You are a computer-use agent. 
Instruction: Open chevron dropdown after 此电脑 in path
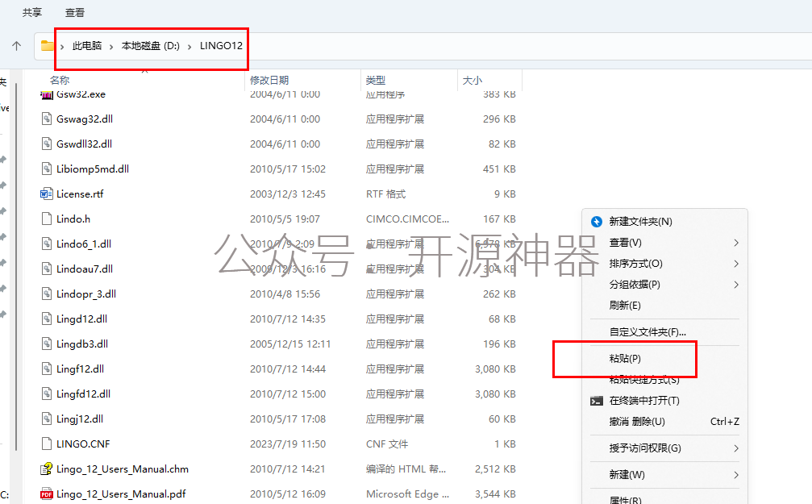tap(111, 47)
